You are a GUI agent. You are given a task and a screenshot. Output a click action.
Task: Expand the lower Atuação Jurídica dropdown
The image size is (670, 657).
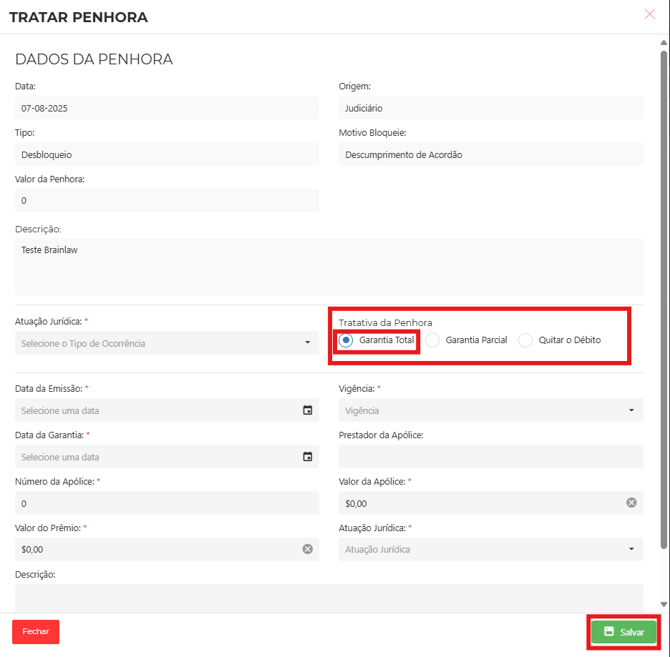click(490, 549)
